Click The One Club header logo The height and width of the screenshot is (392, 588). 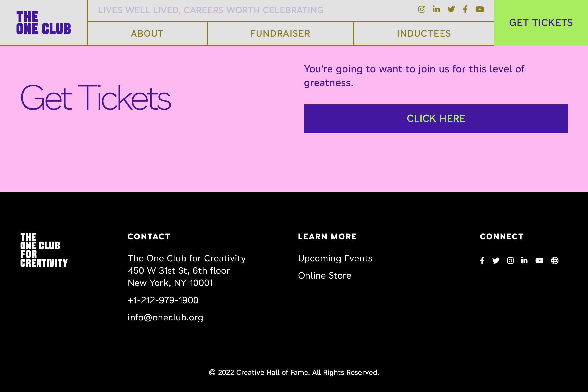coord(44,23)
